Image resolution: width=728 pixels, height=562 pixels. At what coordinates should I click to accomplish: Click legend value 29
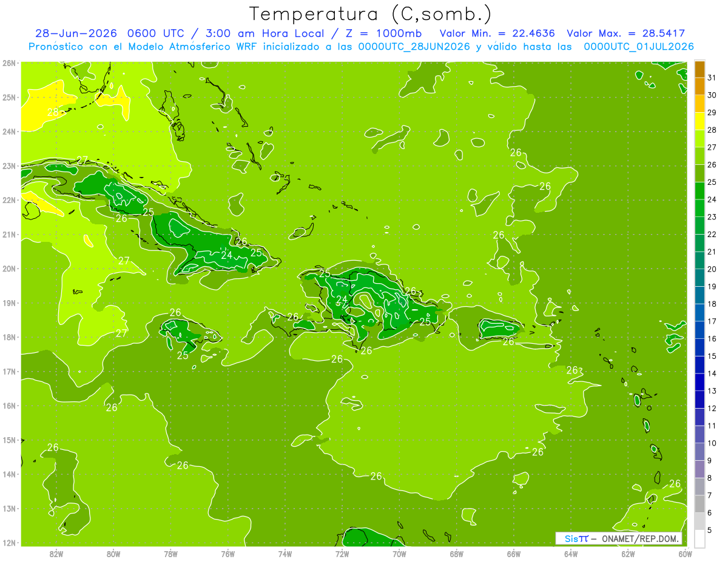click(712, 113)
